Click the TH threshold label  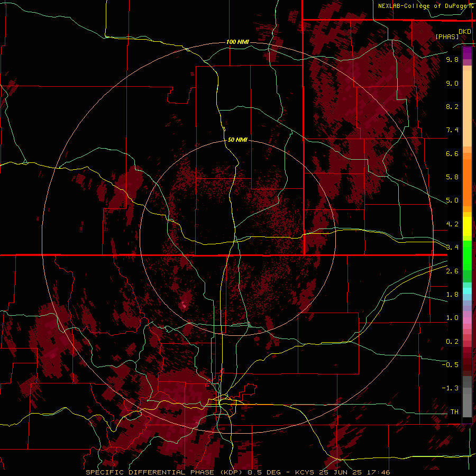(x=454, y=412)
